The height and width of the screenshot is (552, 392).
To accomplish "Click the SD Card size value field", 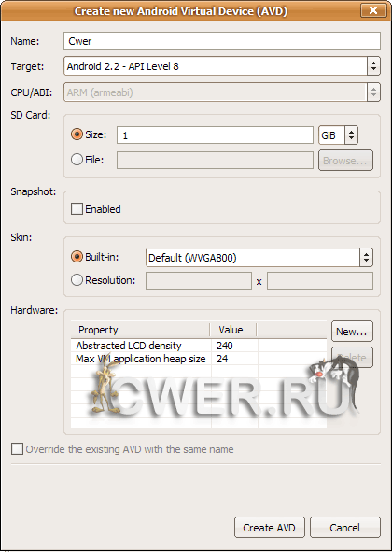I will click(215, 135).
